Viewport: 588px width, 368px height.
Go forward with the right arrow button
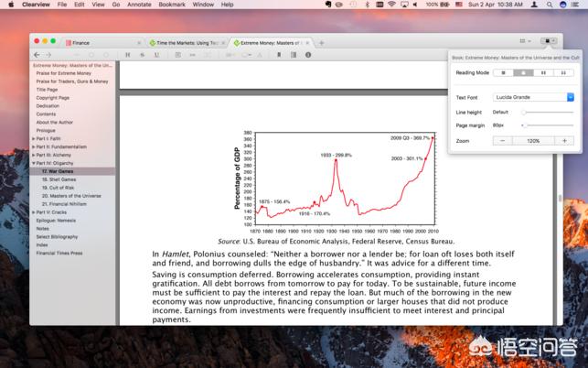[48, 55]
